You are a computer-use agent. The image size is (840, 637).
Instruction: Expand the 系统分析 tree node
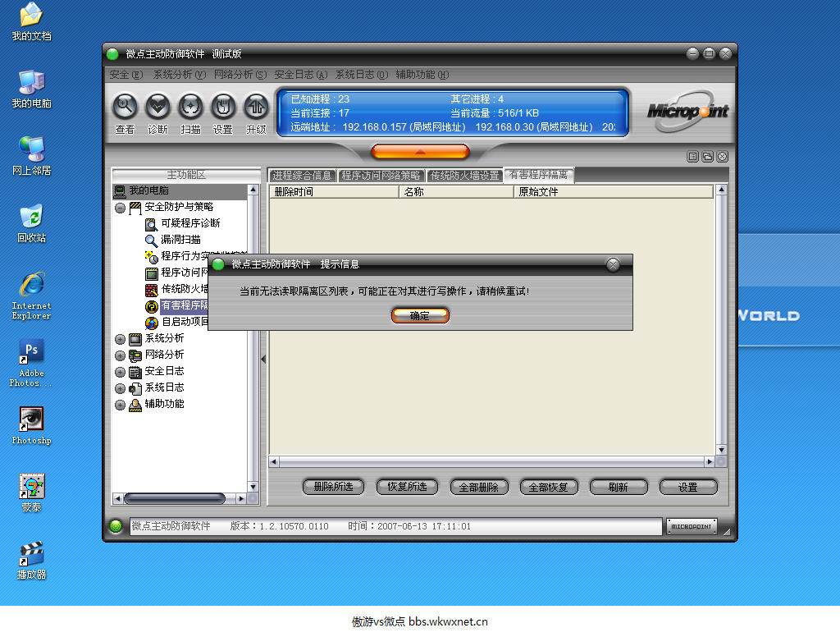point(120,339)
